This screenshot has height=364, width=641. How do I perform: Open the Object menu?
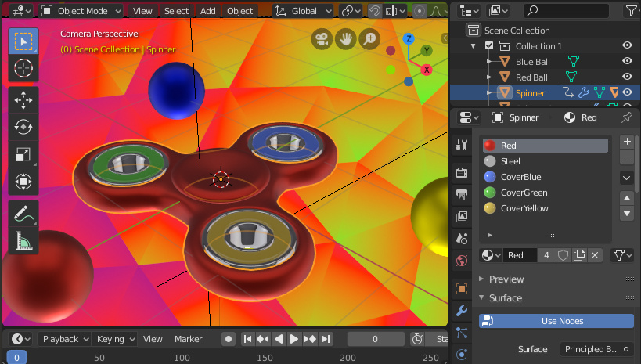240,11
